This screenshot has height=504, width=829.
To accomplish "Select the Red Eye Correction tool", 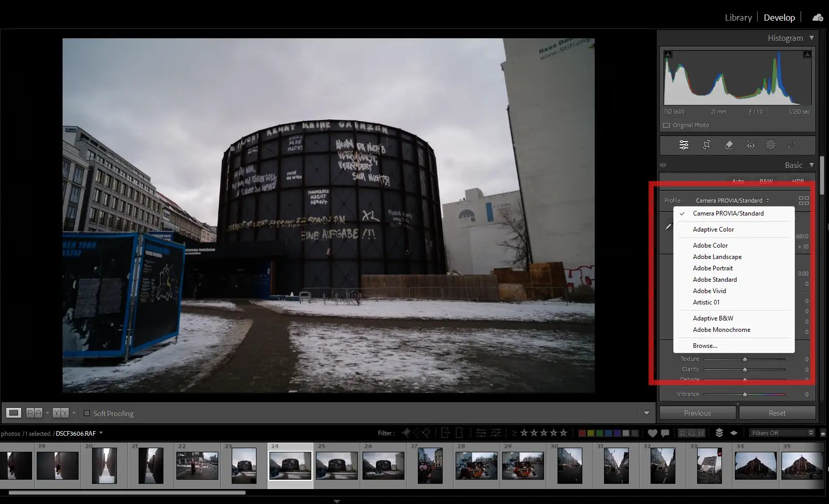I will 750,145.
